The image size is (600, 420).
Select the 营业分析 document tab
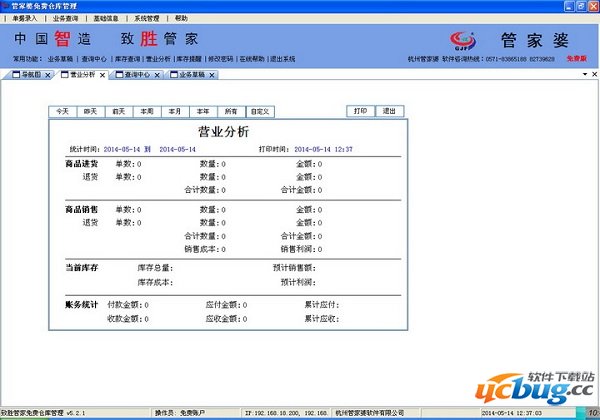tap(83, 75)
